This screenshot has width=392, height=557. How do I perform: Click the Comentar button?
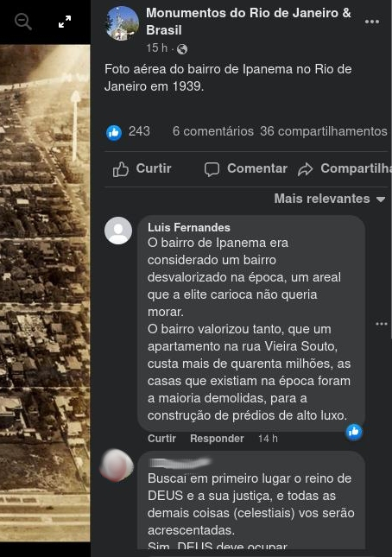(x=246, y=168)
